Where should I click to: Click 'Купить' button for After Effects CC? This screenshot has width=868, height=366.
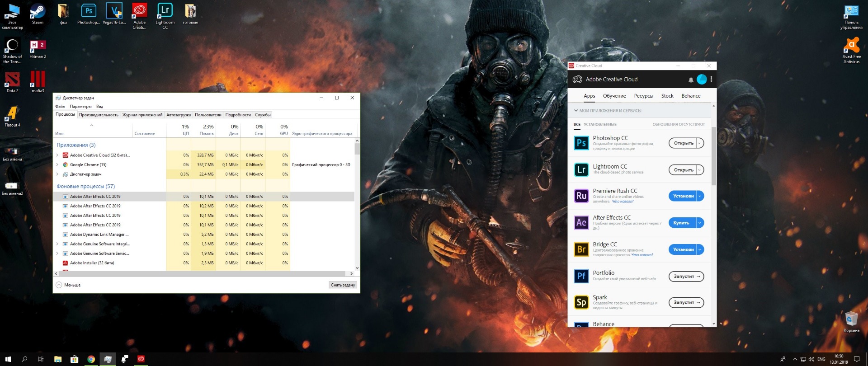coord(683,223)
